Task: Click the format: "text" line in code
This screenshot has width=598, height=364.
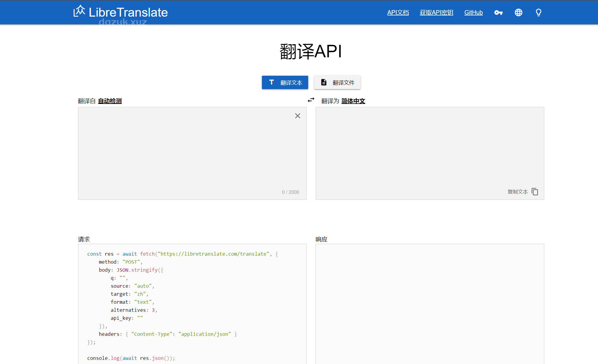Action: (x=132, y=302)
